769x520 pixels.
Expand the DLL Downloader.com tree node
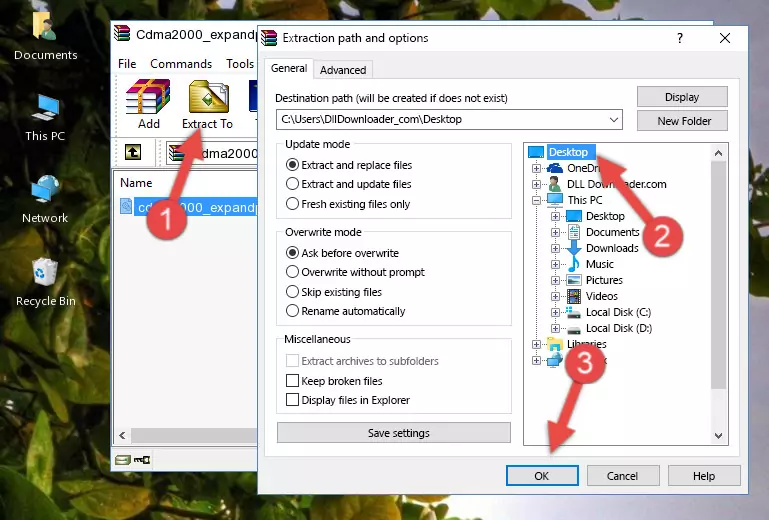[537, 184]
